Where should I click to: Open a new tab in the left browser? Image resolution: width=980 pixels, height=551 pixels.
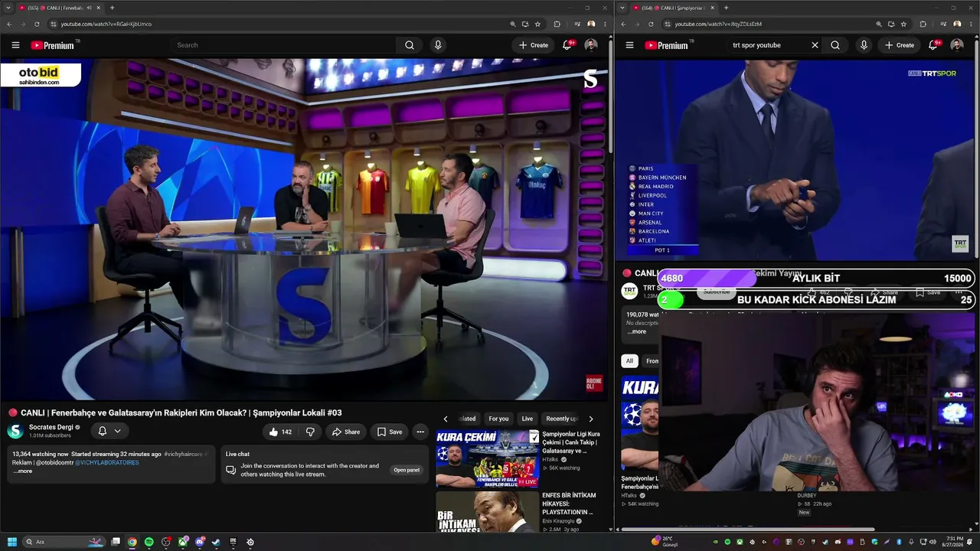pos(112,8)
